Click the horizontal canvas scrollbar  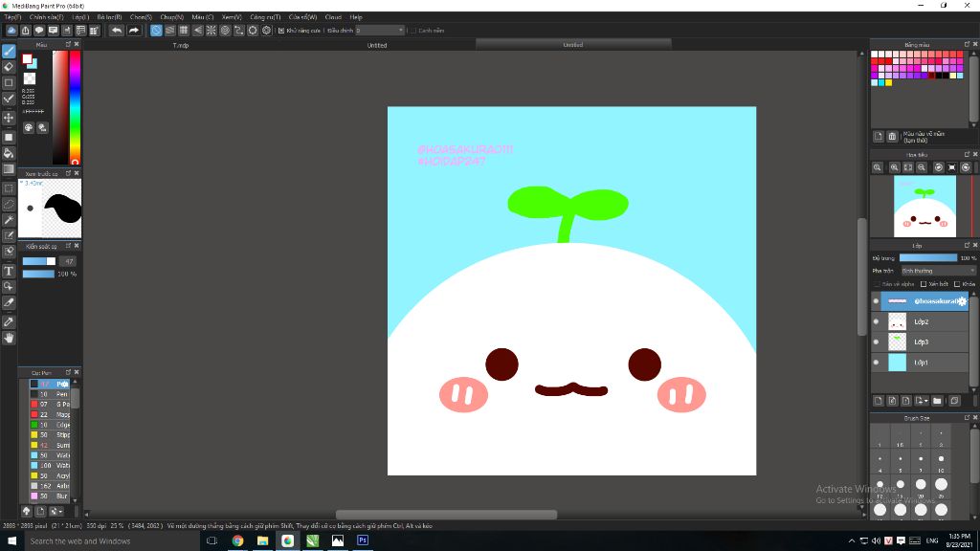coord(446,515)
